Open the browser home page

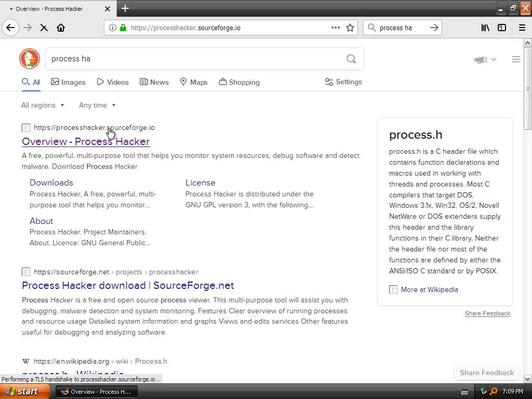point(61,28)
